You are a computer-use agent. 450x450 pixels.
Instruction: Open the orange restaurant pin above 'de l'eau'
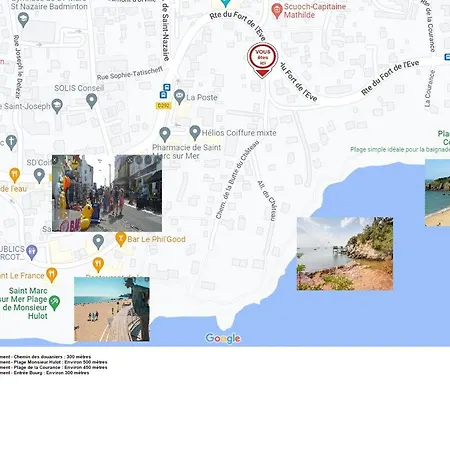14,176
